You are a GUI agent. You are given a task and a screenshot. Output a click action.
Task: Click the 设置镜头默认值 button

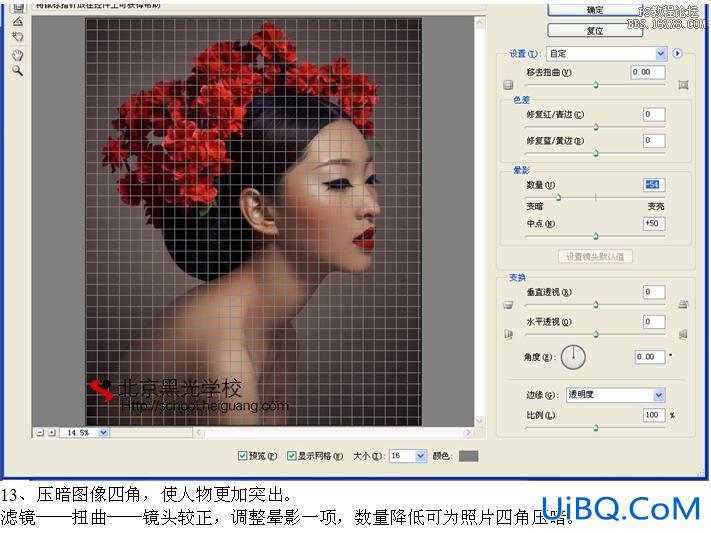pyautogui.click(x=595, y=257)
